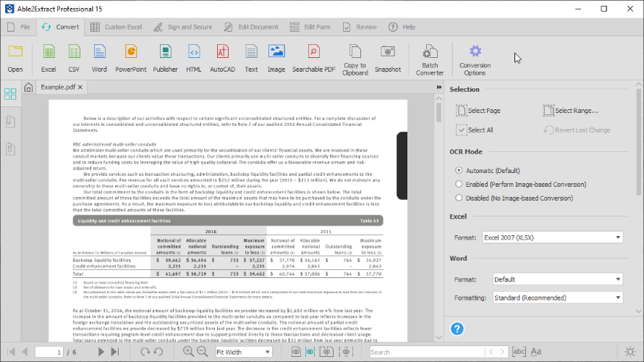Click the Copy to Clipboard icon

355,58
